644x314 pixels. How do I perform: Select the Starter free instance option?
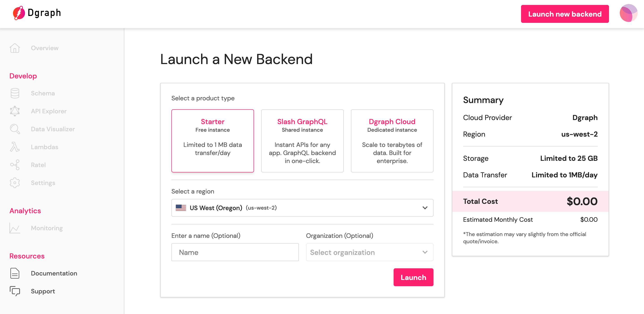click(212, 141)
